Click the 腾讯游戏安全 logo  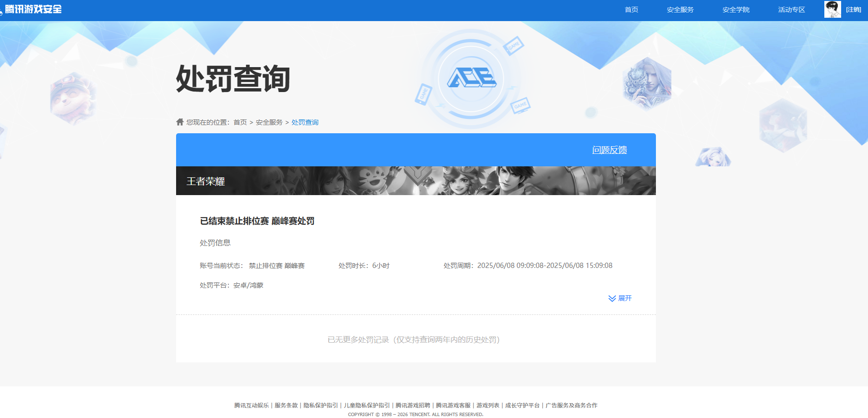(31, 9)
